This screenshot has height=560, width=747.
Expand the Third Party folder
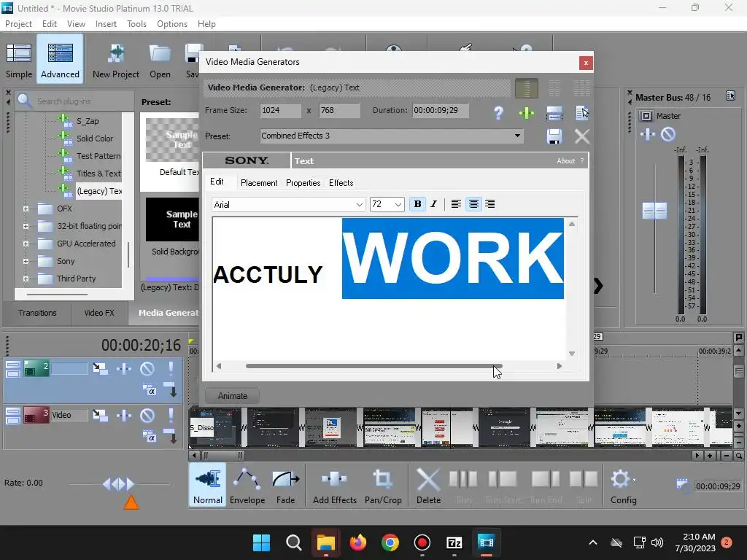[26, 279]
